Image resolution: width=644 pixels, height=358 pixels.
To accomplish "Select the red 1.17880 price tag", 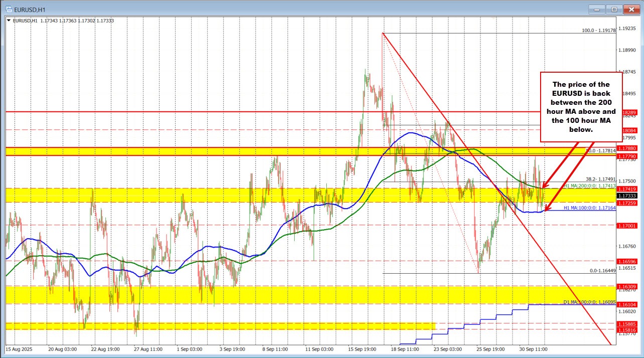I will 627,148.
